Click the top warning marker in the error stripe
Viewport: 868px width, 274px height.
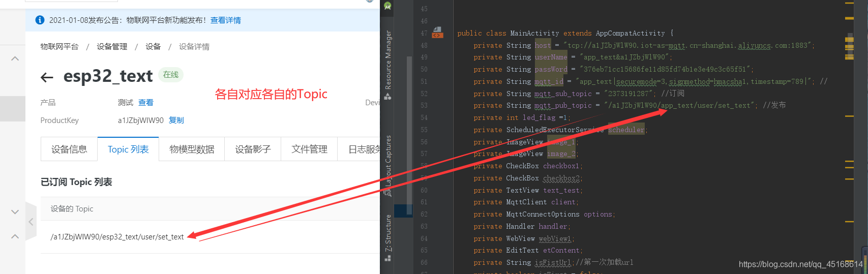[x=849, y=3]
